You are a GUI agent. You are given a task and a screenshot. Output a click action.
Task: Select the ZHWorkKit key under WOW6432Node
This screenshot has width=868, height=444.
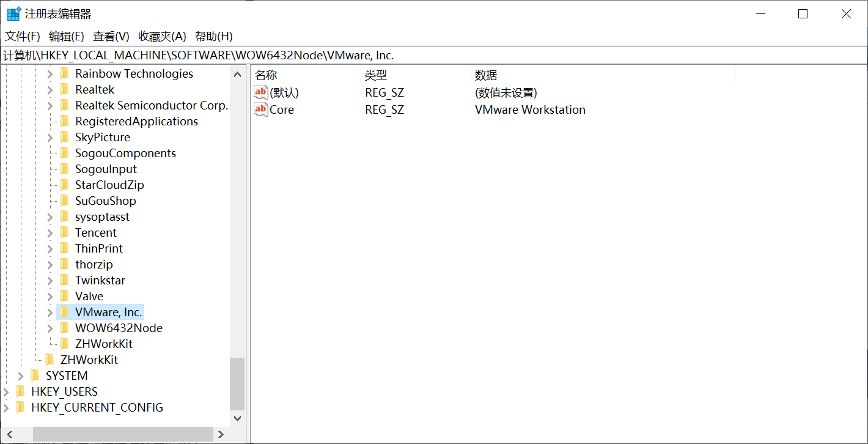(104, 344)
